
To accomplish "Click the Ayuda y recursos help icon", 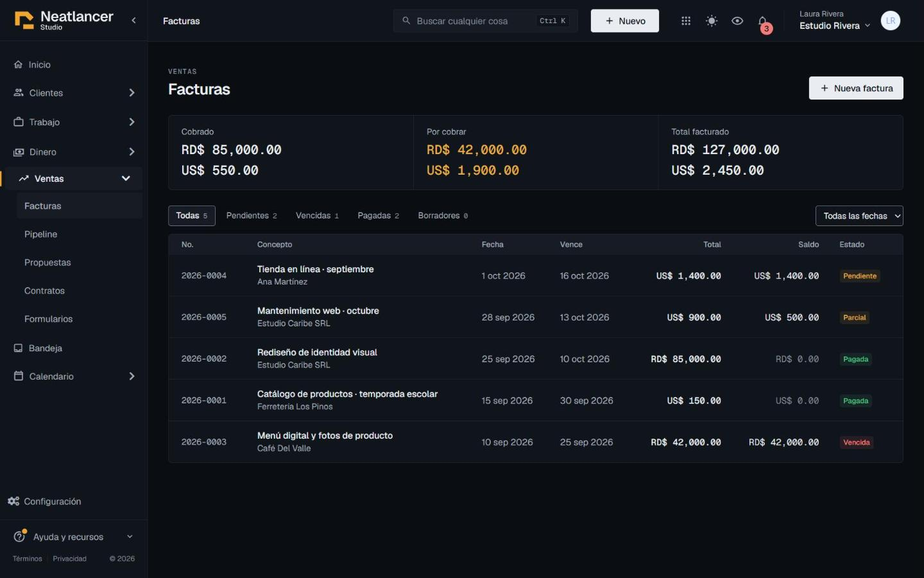I will pyautogui.click(x=20, y=536).
